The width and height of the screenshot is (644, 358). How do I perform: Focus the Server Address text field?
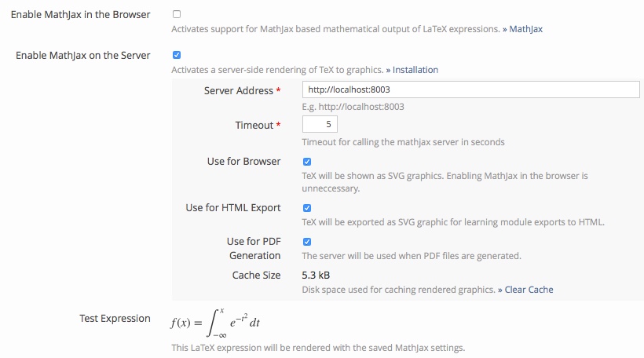pos(470,90)
